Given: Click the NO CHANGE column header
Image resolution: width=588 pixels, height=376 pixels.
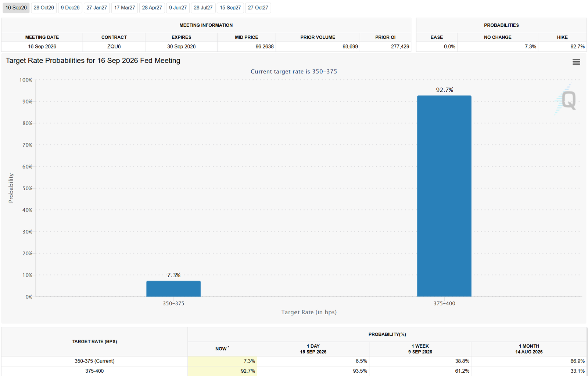Looking at the screenshot, I should coord(498,37).
